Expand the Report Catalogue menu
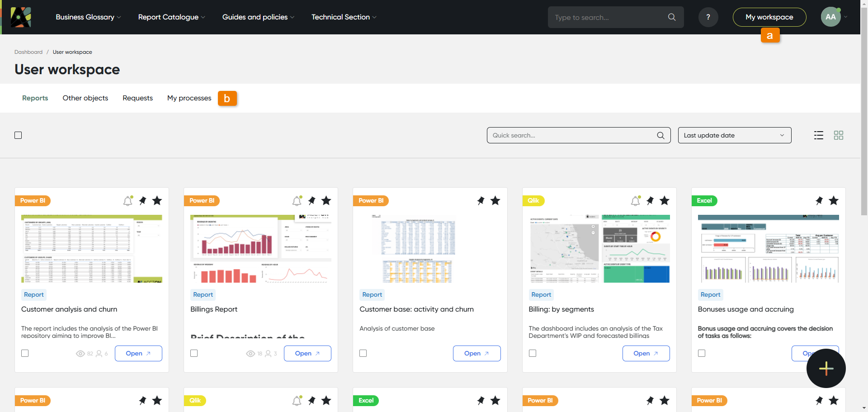 tap(171, 17)
